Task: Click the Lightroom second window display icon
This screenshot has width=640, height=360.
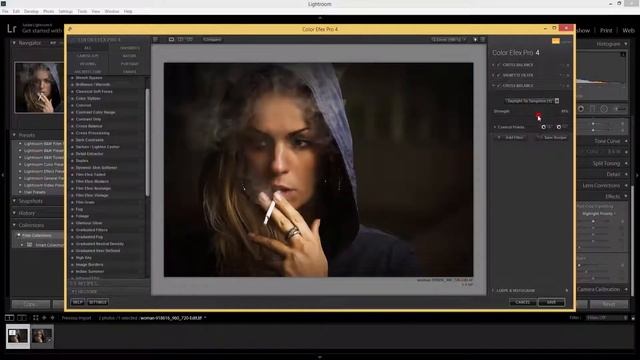Action: [x=22, y=318]
